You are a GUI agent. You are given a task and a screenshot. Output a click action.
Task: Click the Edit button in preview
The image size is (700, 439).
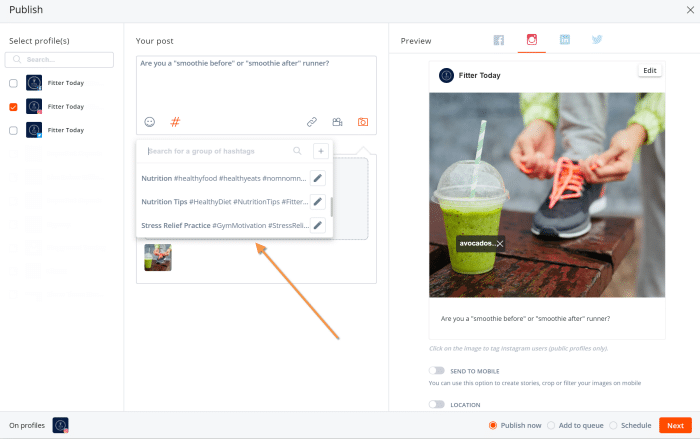650,70
